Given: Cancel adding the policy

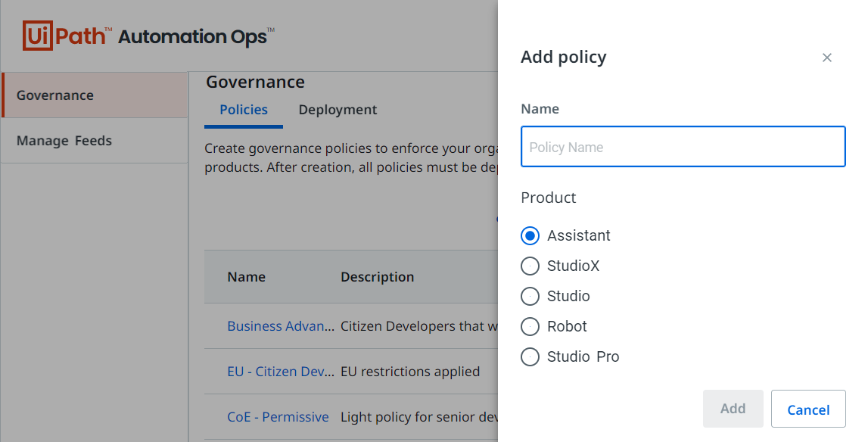Looking at the screenshot, I should [808, 409].
